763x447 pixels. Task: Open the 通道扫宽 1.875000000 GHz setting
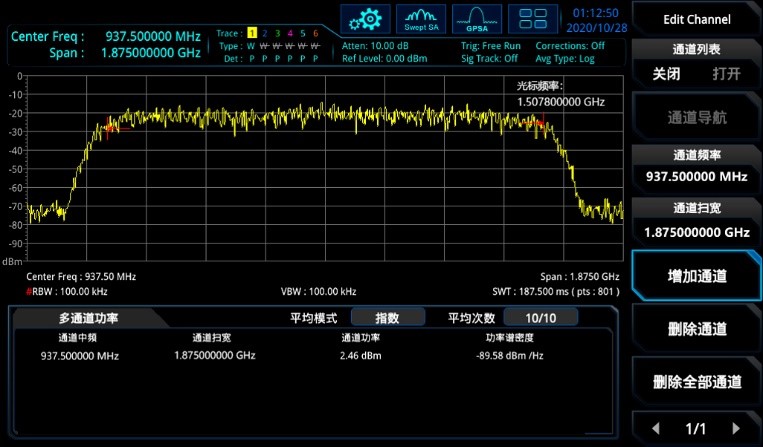tap(697, 222)
